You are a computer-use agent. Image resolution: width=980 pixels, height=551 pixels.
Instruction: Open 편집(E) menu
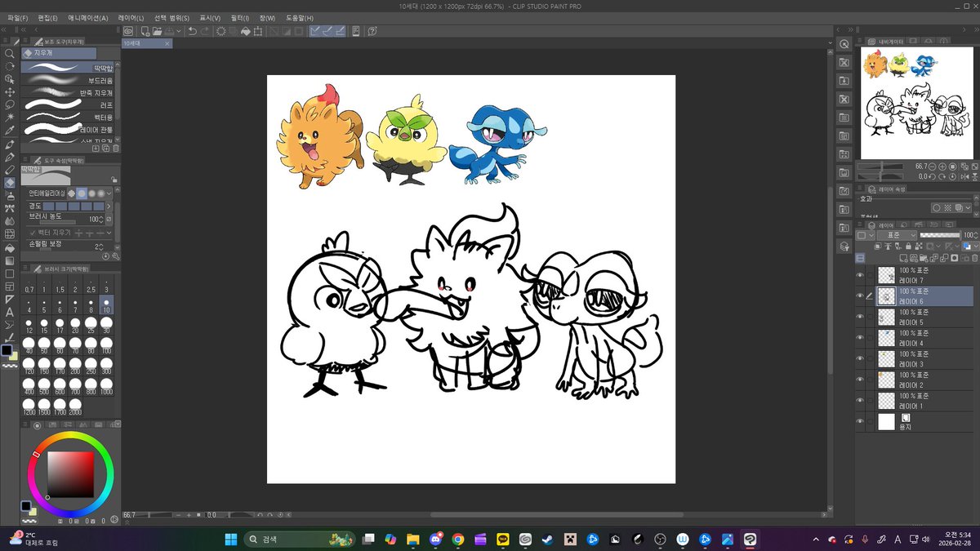point(49,17)
